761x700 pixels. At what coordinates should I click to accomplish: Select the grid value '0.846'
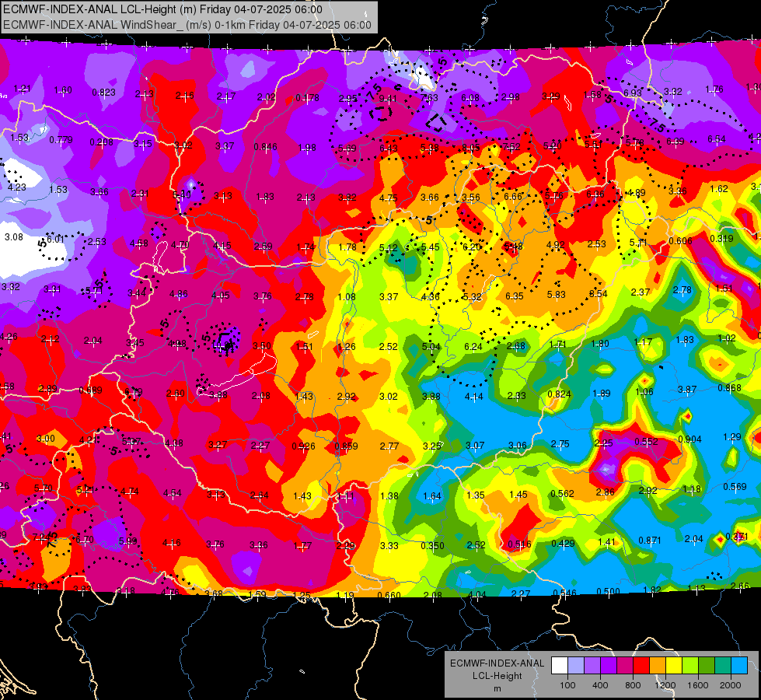[x=266, y=147]
